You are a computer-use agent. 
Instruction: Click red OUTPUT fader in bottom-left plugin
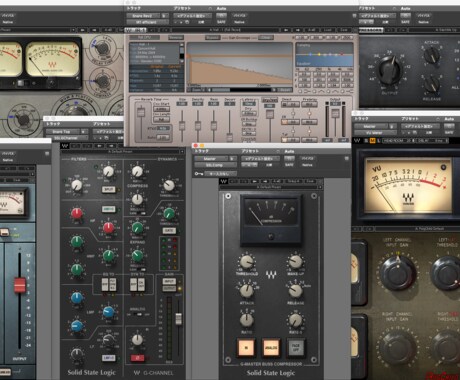pos(20,285)
